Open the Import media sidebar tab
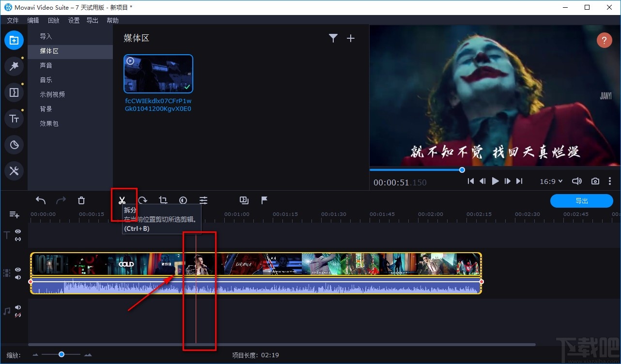This screenshot has width=621, height=364. click(x=14, y=40)
